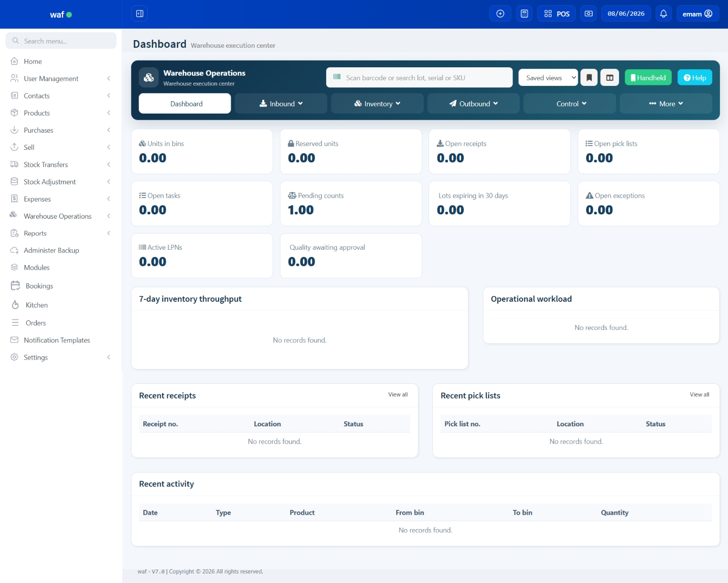
Task: Click View all in Recent receipts
Action: (398, 395)
